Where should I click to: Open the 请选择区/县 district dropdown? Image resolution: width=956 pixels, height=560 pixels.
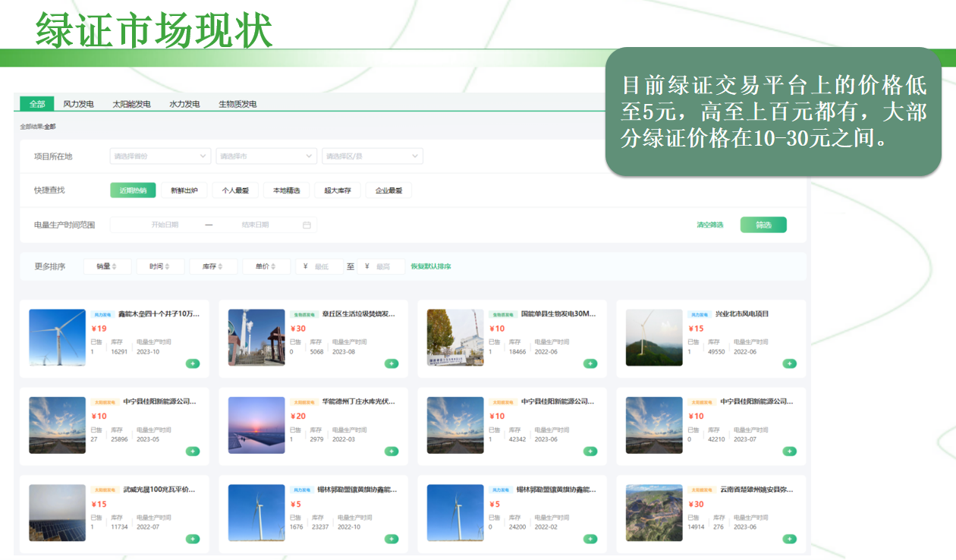point(372,156)
